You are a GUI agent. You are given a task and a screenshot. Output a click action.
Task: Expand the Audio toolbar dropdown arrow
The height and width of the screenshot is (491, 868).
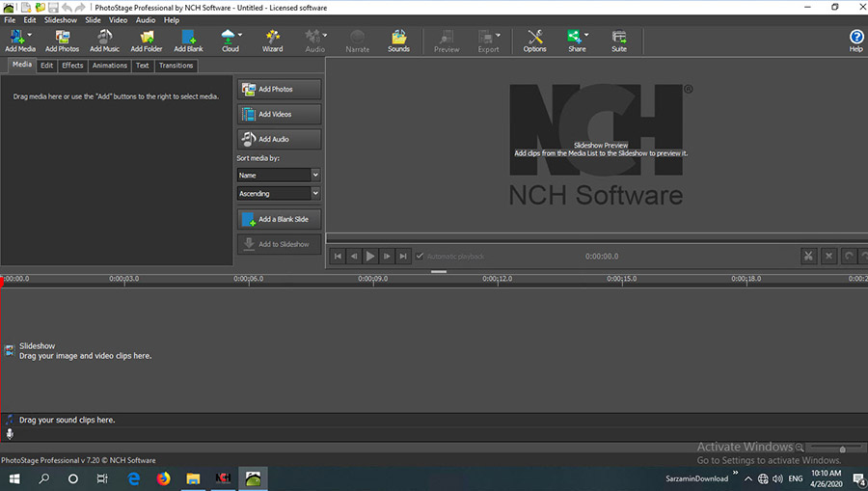pos(325,35)
